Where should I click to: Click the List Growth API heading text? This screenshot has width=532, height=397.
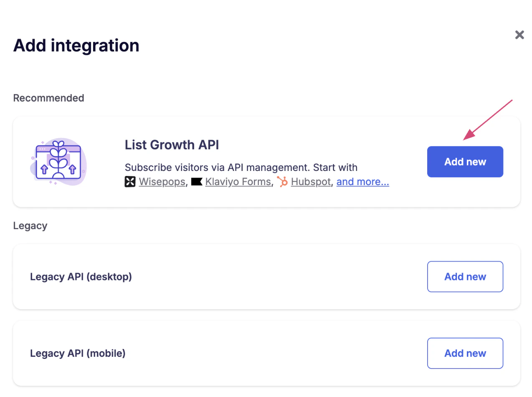(x=172, y=145)
